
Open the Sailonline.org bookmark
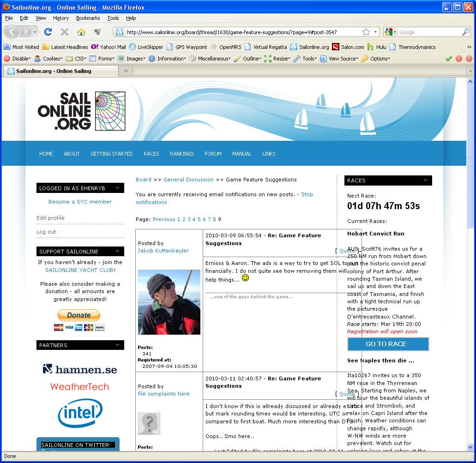pyautogui.click(x=310, y=47)
